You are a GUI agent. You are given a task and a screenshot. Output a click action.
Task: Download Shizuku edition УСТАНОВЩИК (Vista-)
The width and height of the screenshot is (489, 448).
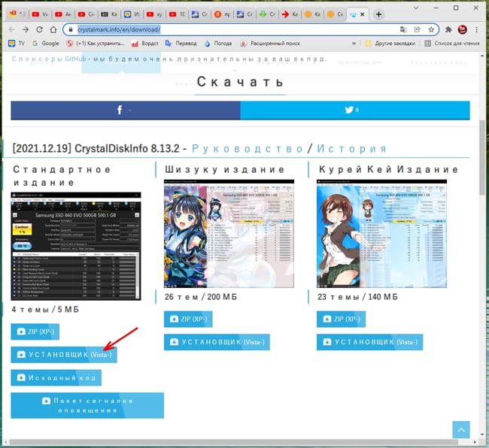tap(217, 342)
